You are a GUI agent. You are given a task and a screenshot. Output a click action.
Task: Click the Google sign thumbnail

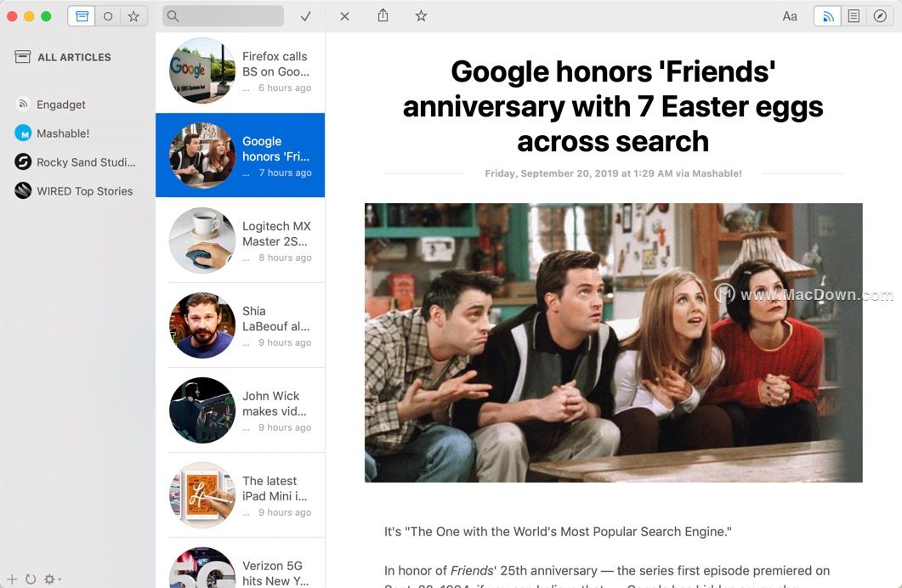click(x=202, y=71)
